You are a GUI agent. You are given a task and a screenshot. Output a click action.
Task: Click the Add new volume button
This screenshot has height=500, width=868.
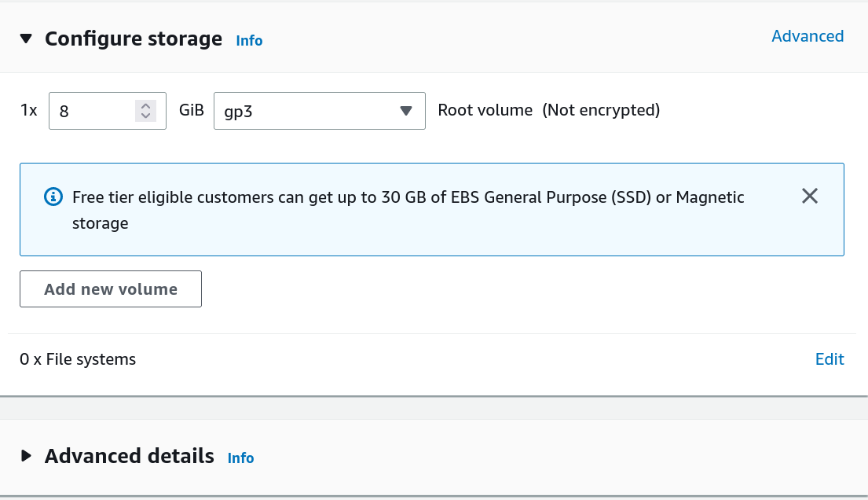[111, 289]
